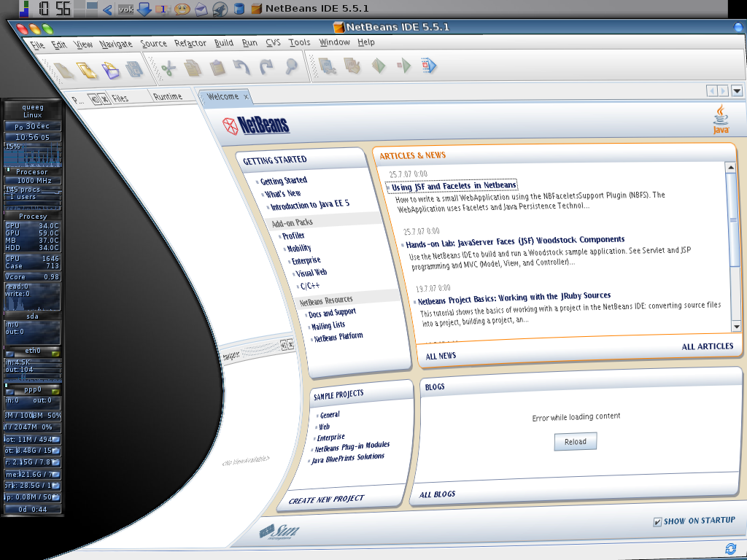Click the Undo arrow icon

241,67
